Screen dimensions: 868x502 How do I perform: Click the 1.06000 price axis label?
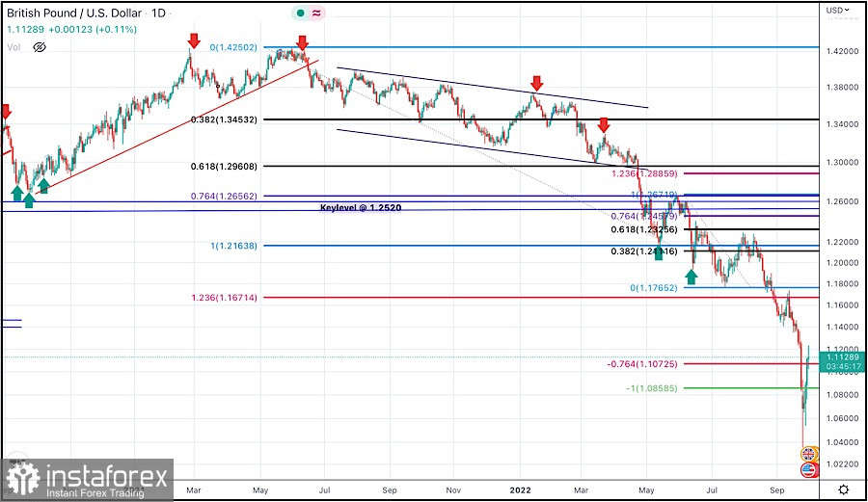coord(842,418)
